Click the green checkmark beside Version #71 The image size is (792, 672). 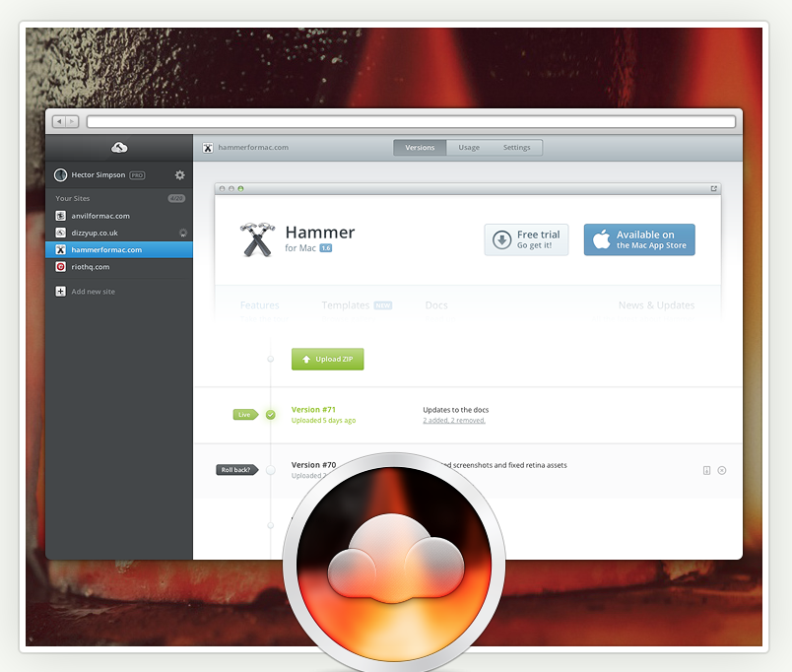[x=272, y=415]
